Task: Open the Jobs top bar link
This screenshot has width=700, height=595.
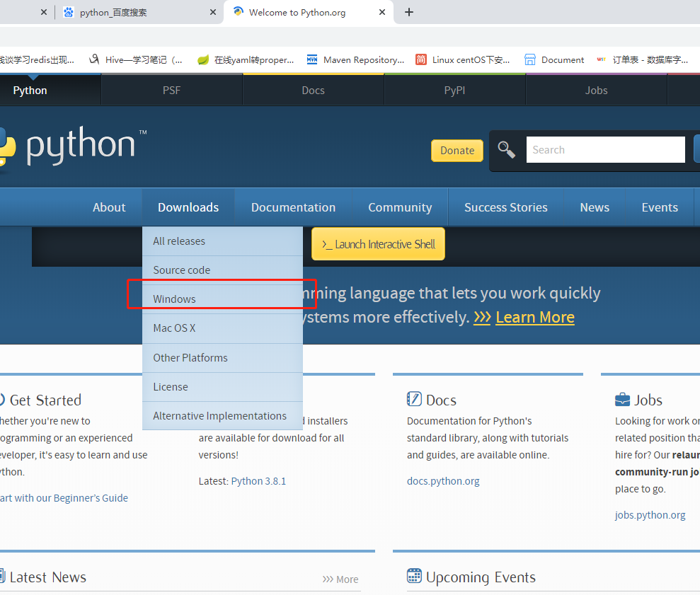Action: (x=596, y=91)
